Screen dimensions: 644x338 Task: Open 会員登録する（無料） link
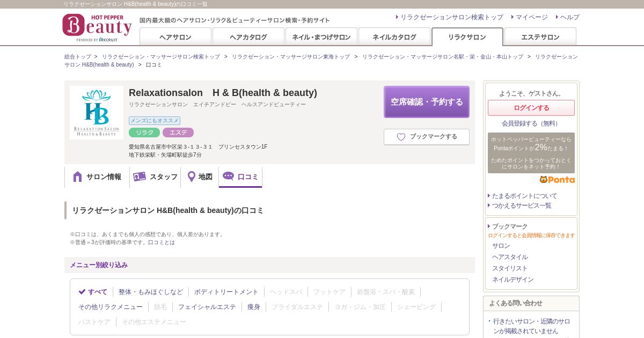[531, 123]
